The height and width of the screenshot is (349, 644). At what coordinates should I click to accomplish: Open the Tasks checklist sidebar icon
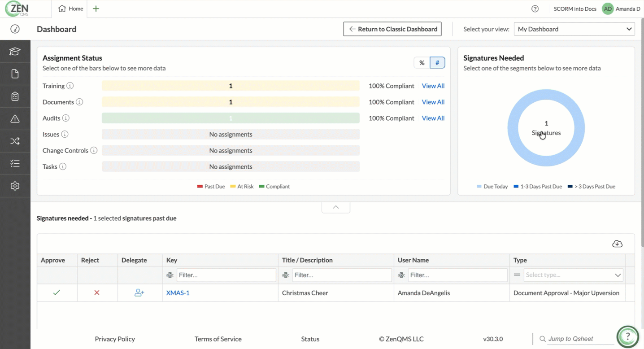(15, 164)
